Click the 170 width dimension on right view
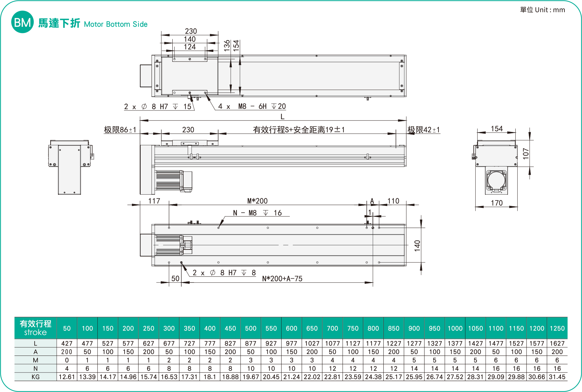Image resolution: width=582 pixels, height=392 pixels. coord(496,203)
